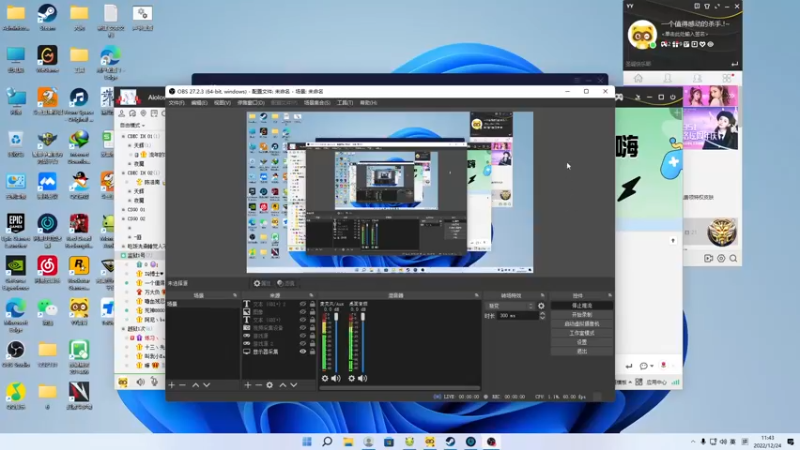This screenshot has width=800, height=450.
Task: Add a new scene with plus icon
Action: [x=171, y=385]
